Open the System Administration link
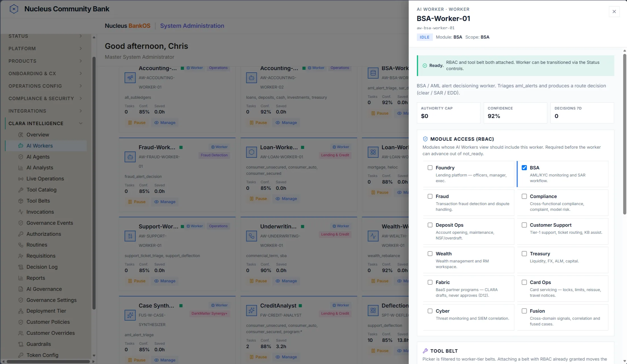Screen dimensions: 627x364 pyautogui.click(x=192, y=26)
